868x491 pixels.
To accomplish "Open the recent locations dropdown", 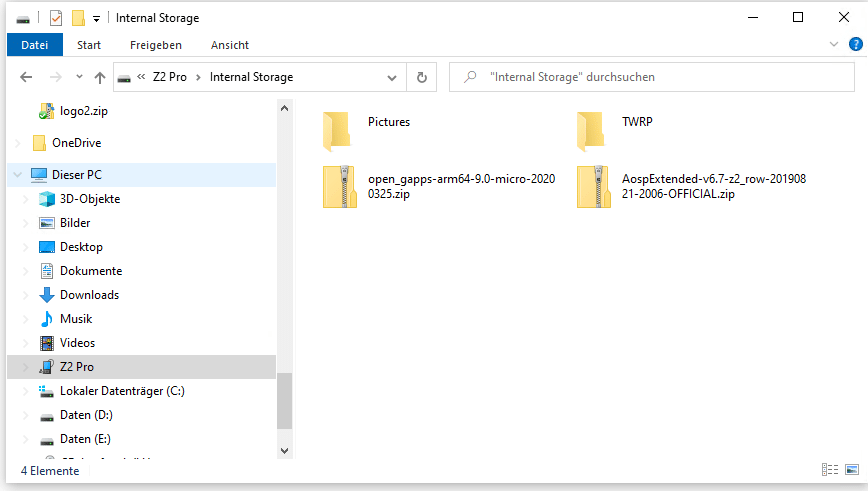I will click(x=79, y=77).
